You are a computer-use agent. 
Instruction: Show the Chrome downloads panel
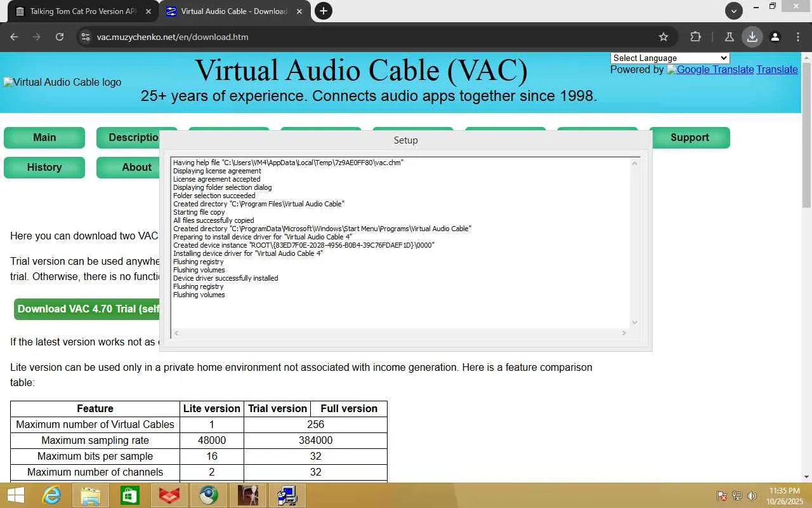click(752, 37)
